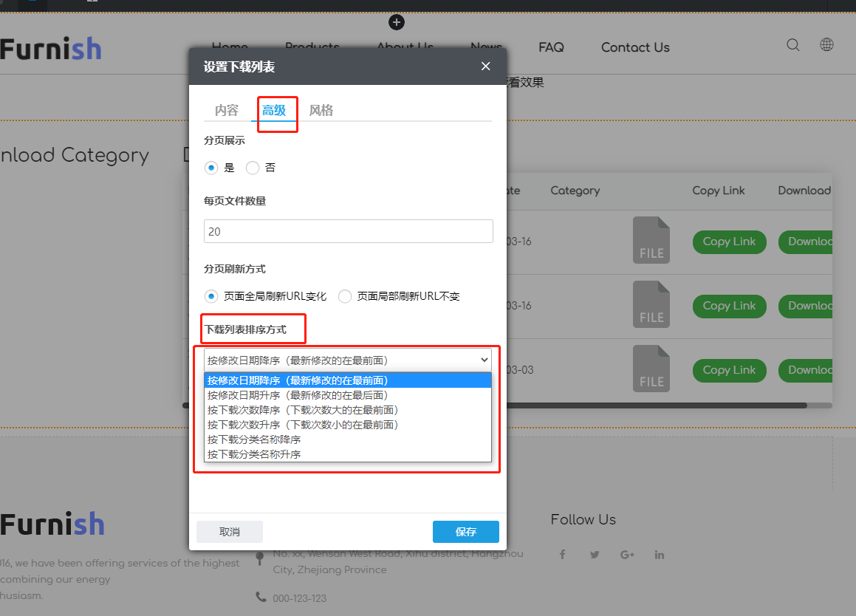Switch to the 内容 tab
The width and height of the screenshot is (856, 616).
[x=225, y=109]
